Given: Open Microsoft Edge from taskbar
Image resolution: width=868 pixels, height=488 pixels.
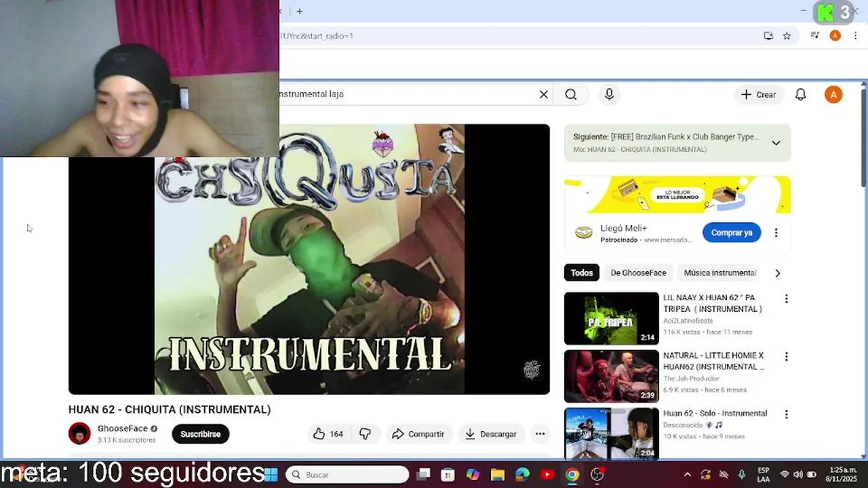Looking at the screenshot, I should pos(523,474).
